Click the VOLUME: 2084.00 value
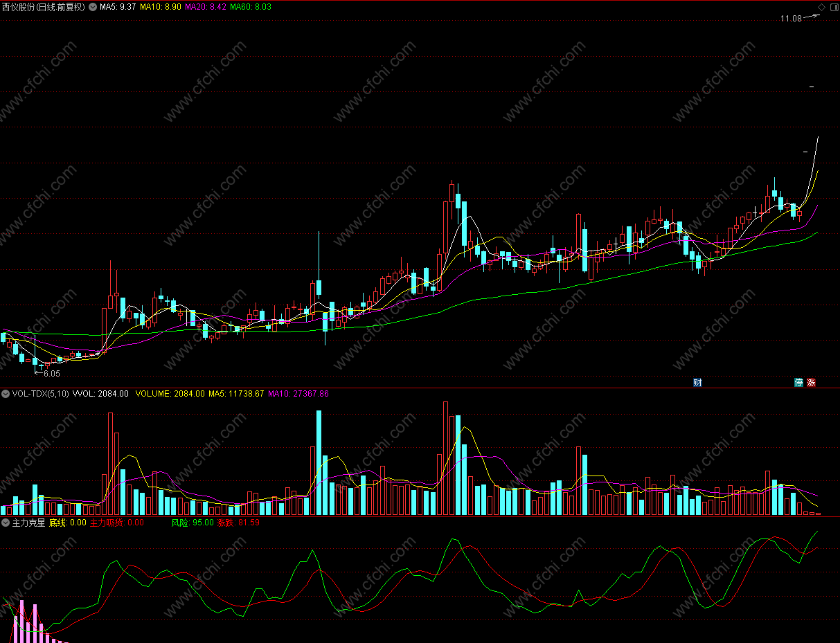 (x=170, y=394)
